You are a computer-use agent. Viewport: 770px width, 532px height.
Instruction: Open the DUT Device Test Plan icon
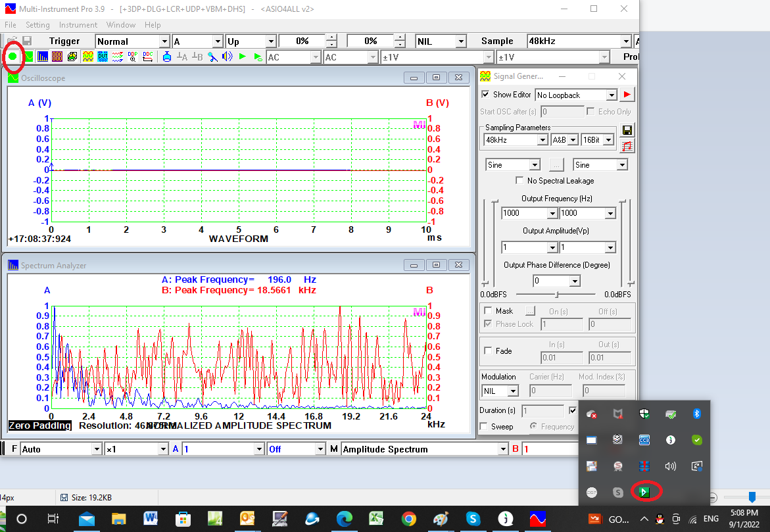click(103, 57)
